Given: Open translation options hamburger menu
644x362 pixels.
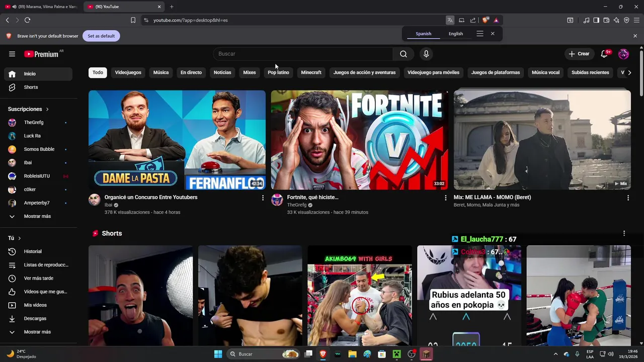Looking at the screenshot, I should click(479, 34).
